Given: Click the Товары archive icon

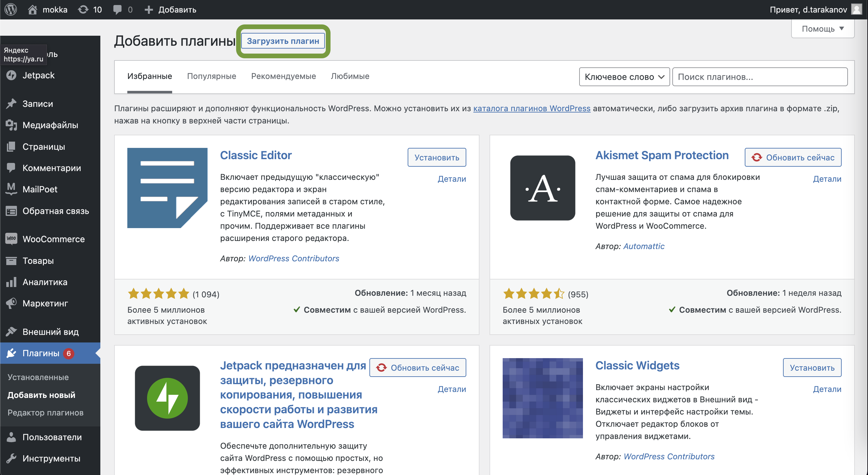Looking at the screenshot, I should click(11, 261).
